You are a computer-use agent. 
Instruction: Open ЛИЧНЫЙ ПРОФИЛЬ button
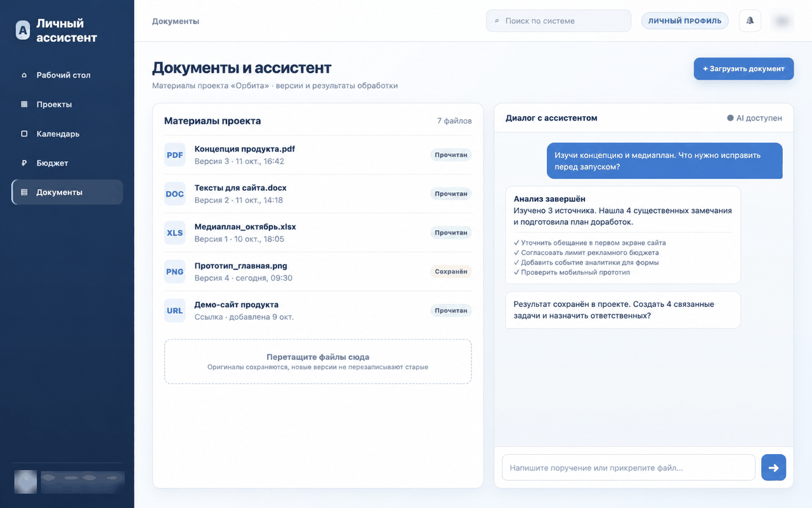pos(684,21)
